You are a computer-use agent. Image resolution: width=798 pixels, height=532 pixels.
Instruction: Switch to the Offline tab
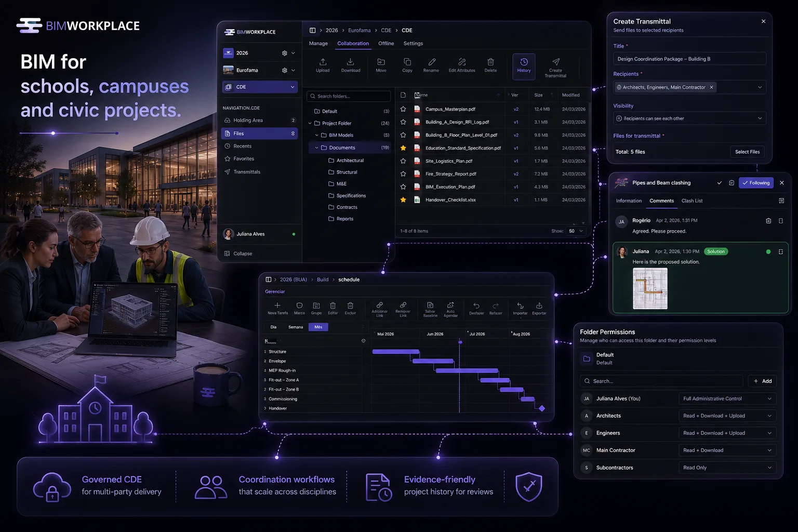pyautogui.click(x=386, y=44)
